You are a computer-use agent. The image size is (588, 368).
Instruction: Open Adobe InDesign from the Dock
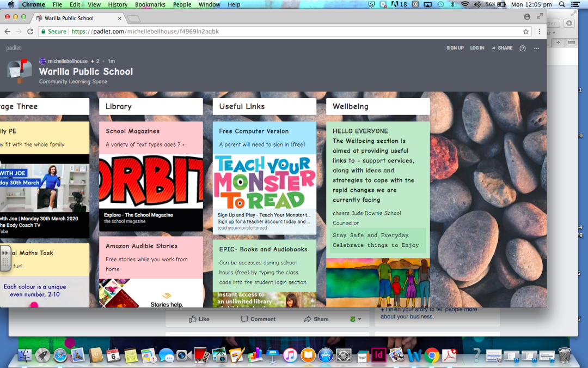coord(379,355)
